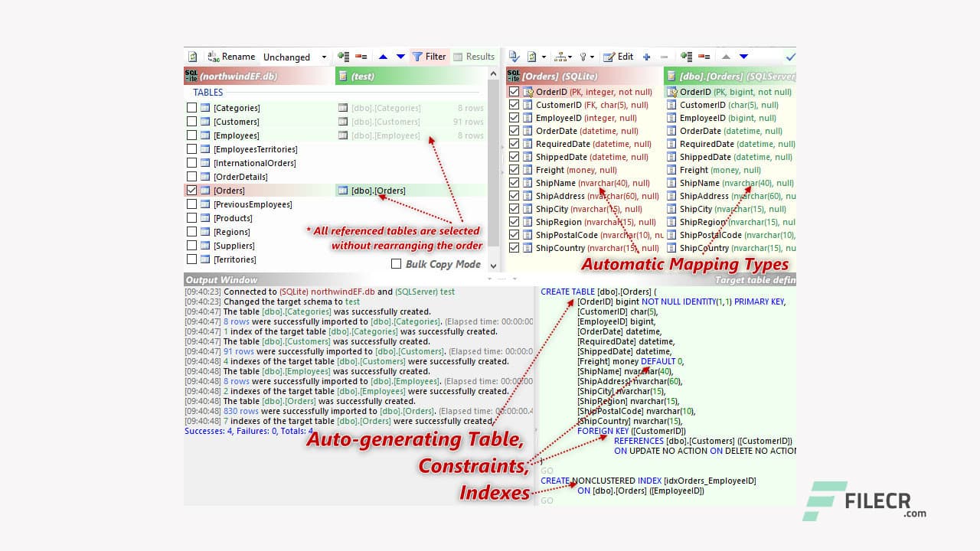Expand the hierarchy diagram icon dropdown
Viewport: 980px width, 551px height.
(563, 57)
